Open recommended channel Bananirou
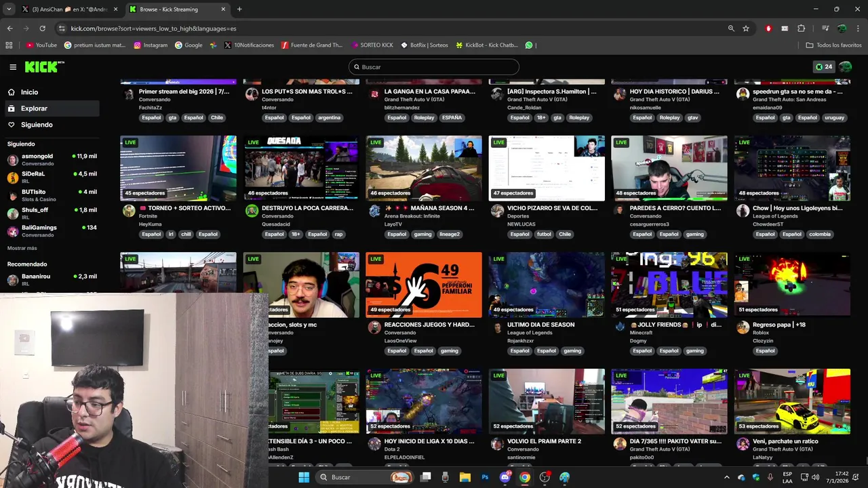This screenshot has height=488, width=868. coord(52,280)
